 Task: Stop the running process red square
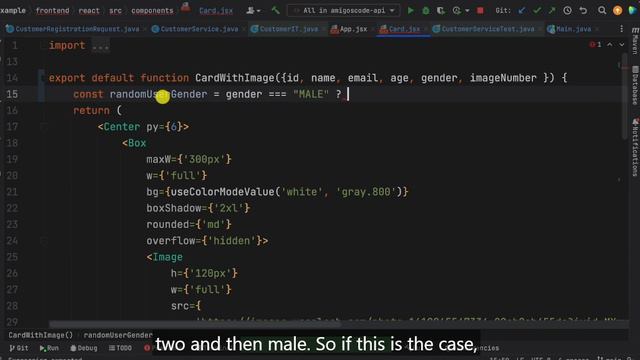(x=480, y=11)
